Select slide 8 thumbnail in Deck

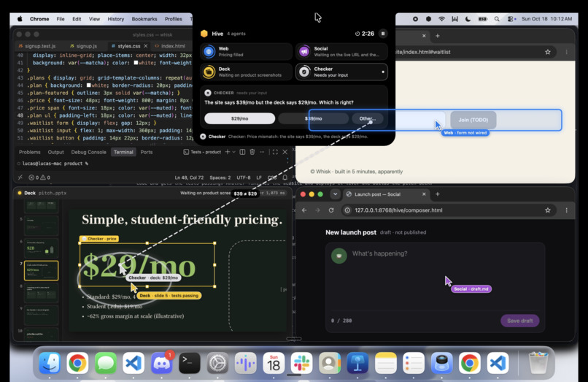point(42,293)
